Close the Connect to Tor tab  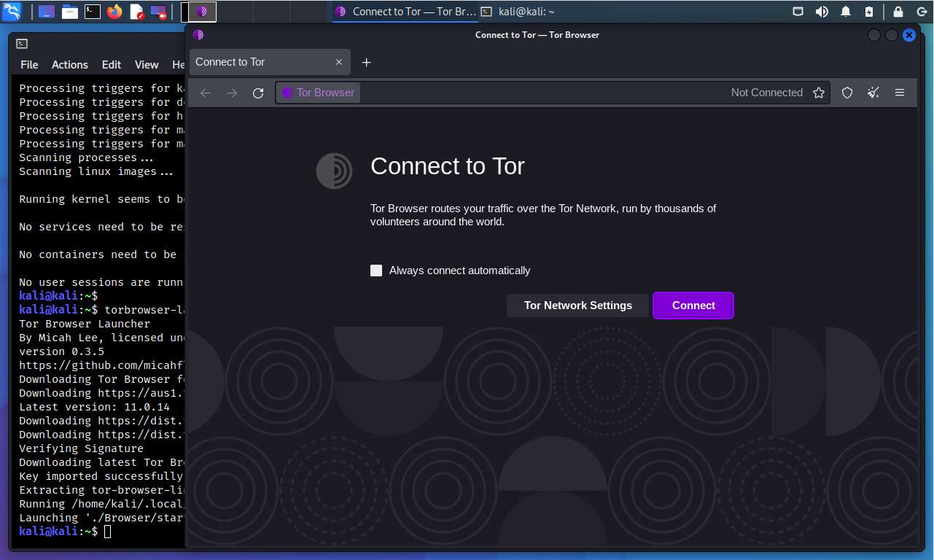pyautogui.click(x=339, y=63)
